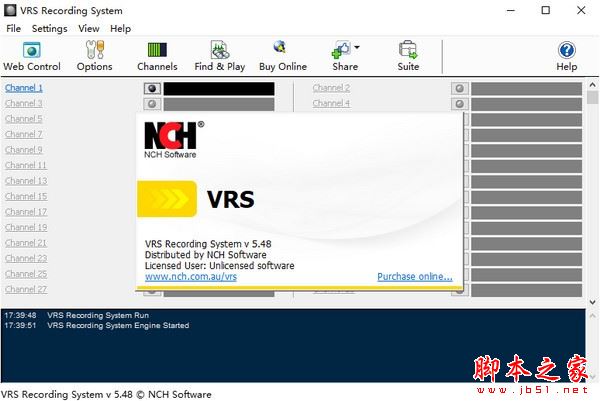Click the Purchase online... link
Viewport: 600px width, 401px height.
click(415, 277)
